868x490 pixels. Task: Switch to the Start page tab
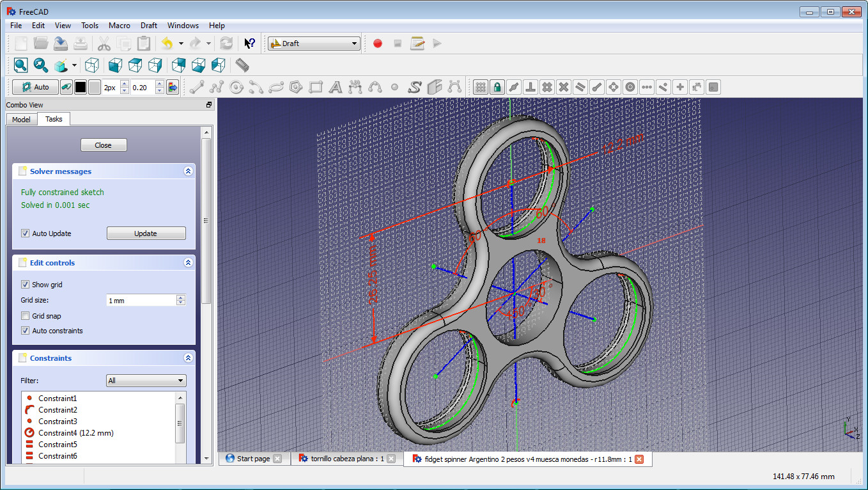click(x=253, y=459)
